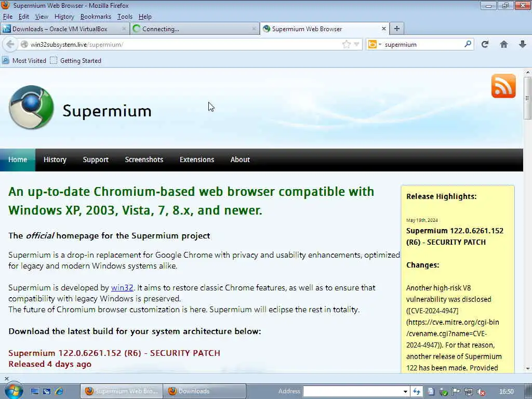
Task: Open the History page in site navigation
Action: coord(55,160)
